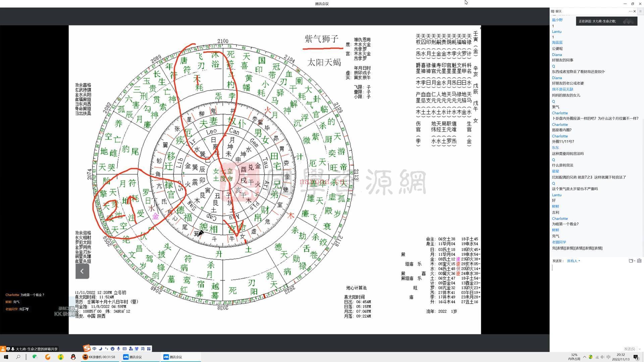Screen dimensions: 644x362
Task: Click the file attachment icon in the chat input
Action: click(x=631, y=261)
